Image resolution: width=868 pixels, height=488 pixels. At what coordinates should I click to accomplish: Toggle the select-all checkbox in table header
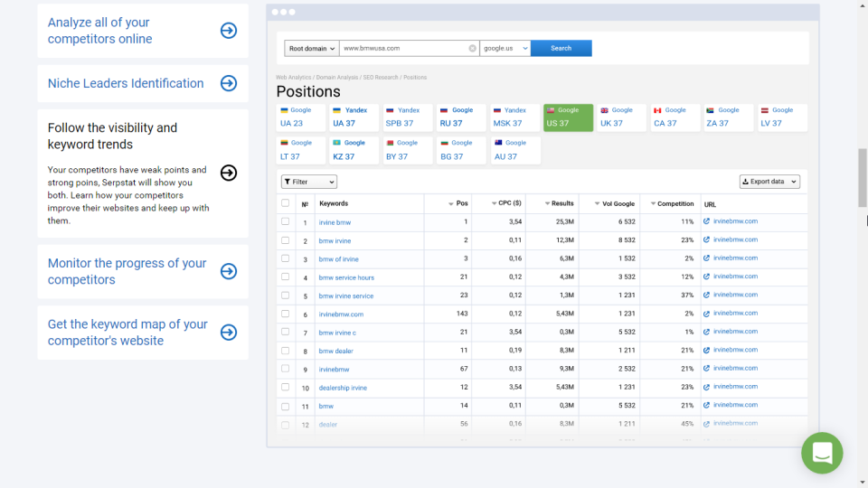tap(285, 203)
